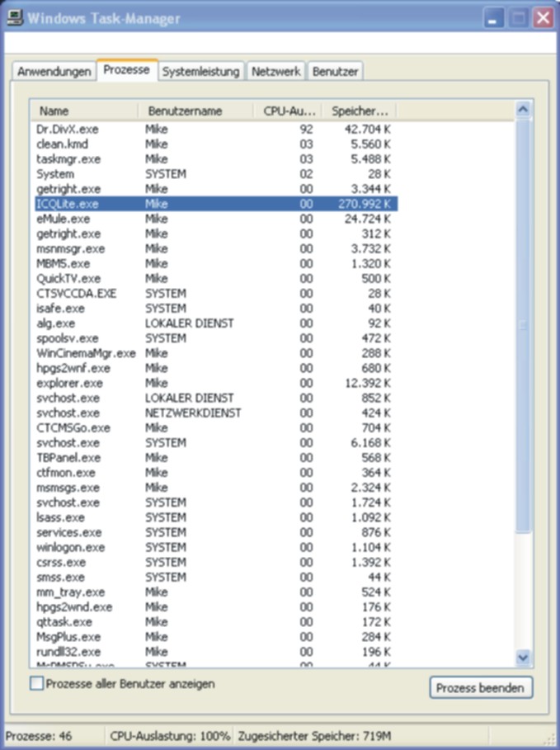Select the CTCMSGo.exe process

pos(216,427)
